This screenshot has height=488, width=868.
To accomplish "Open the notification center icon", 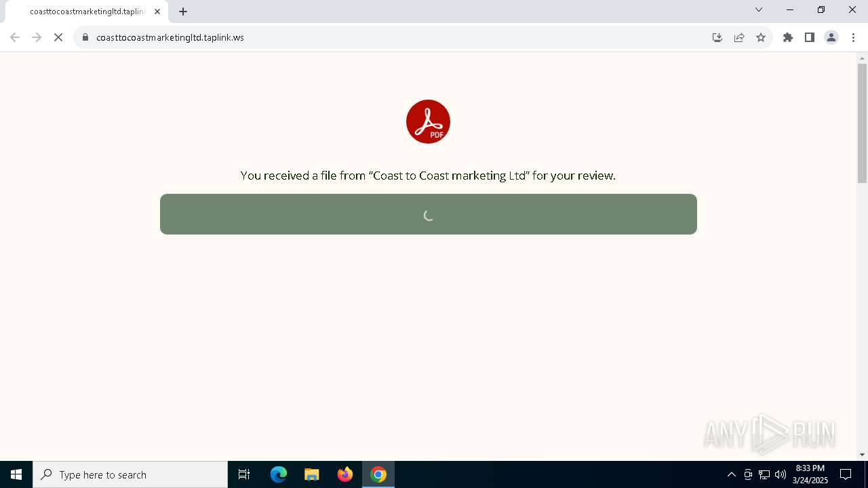I will [846, 474].
